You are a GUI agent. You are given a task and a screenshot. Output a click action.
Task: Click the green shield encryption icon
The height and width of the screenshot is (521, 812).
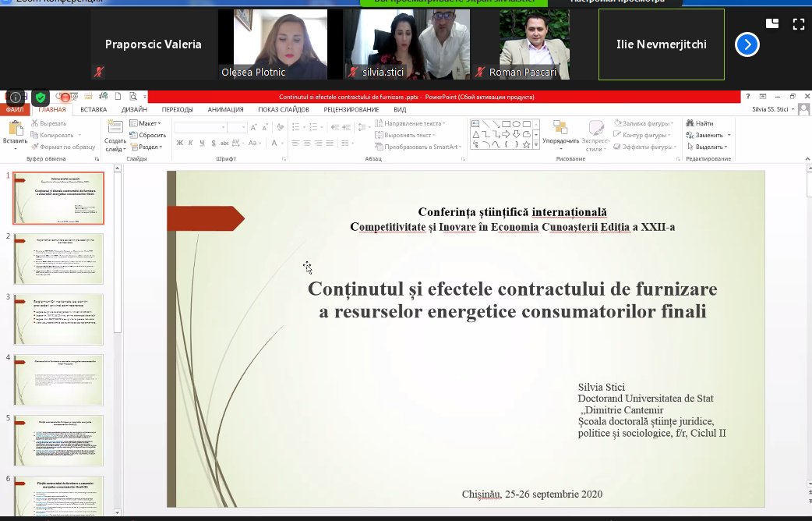tap(41, 97)
